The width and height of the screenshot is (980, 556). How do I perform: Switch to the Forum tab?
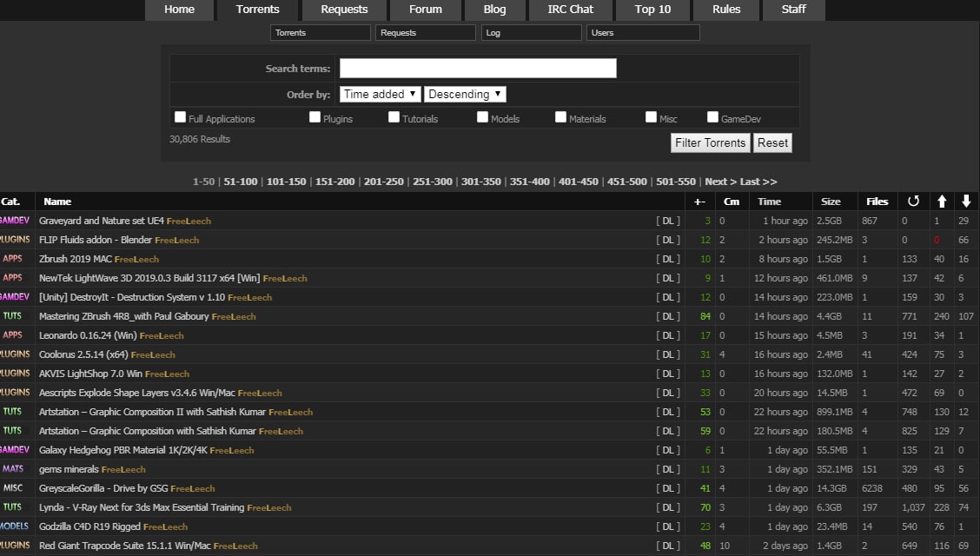click(x=426, y=10)
